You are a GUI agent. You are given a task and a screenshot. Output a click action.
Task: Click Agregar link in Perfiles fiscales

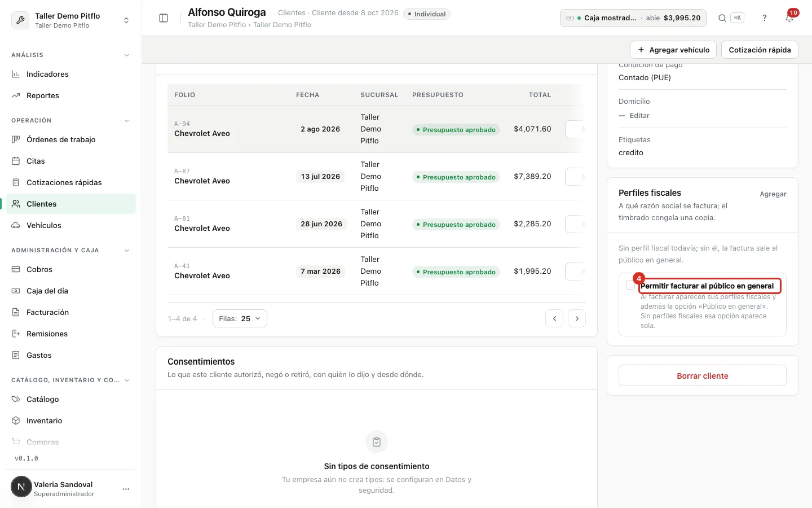click(773, 194)
